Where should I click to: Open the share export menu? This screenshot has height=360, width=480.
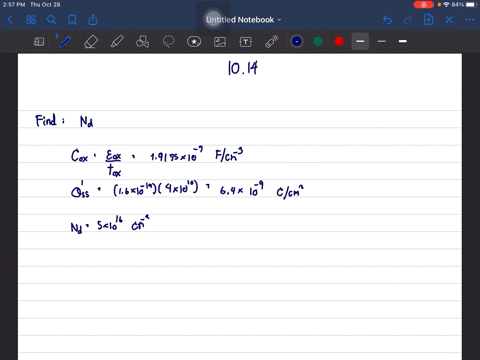93,20
